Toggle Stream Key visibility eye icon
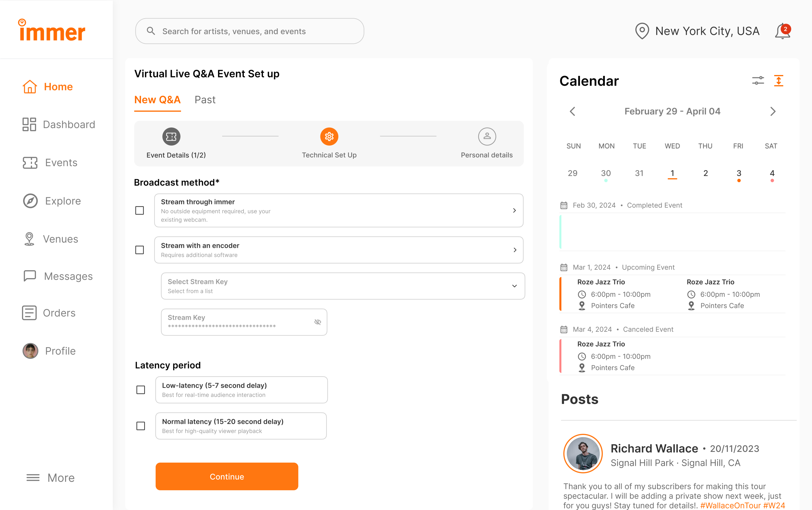The image size is (812, 510). [318, 322]
